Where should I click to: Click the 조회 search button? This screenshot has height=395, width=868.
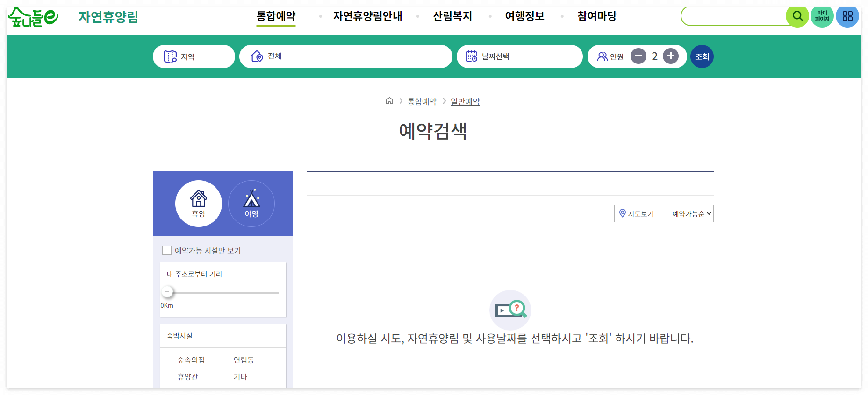(x=702, y=56)
